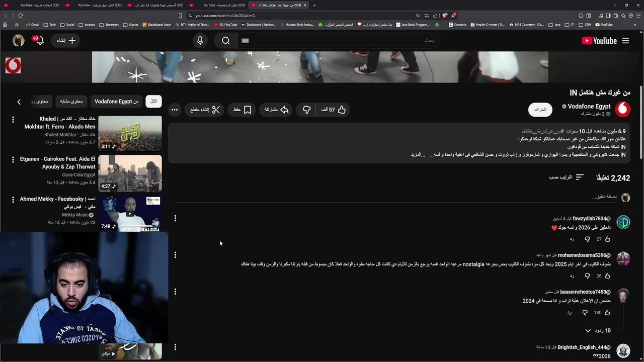
Task: Select the من Vodafone Egypt chip
Action: [116, 101]
